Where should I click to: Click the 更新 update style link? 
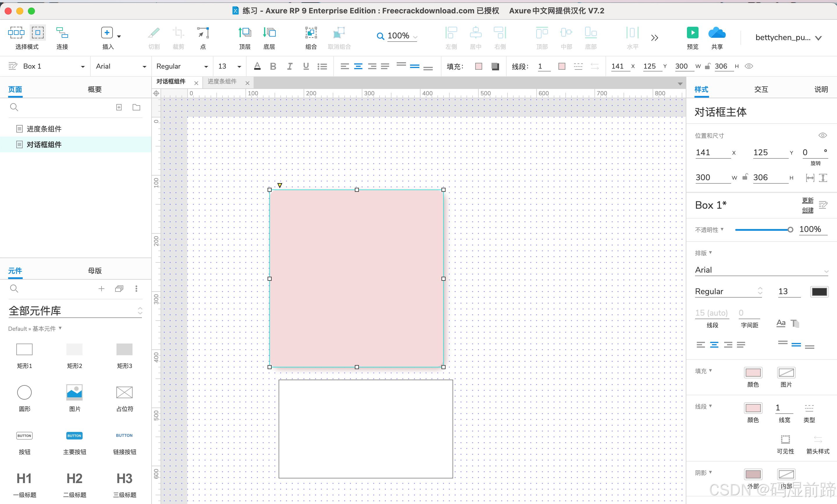pos(807,200)
